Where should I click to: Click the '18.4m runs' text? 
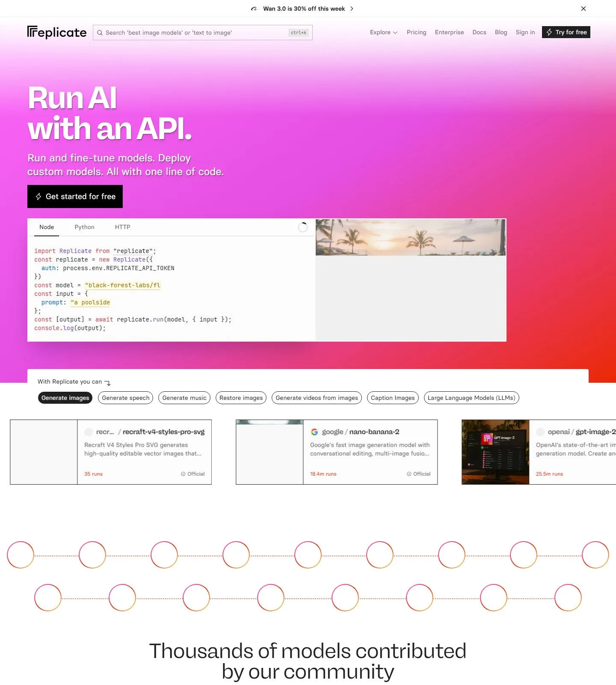coord(323,474)
